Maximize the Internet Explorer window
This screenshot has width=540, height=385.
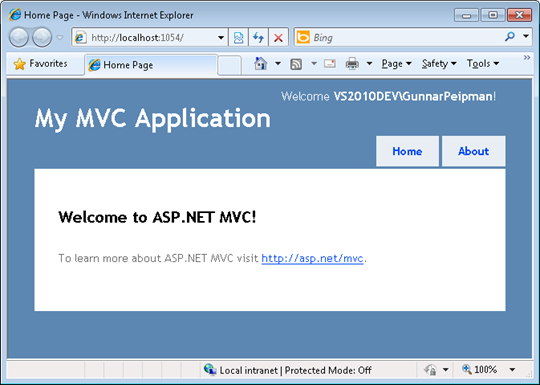coord(493,15)
